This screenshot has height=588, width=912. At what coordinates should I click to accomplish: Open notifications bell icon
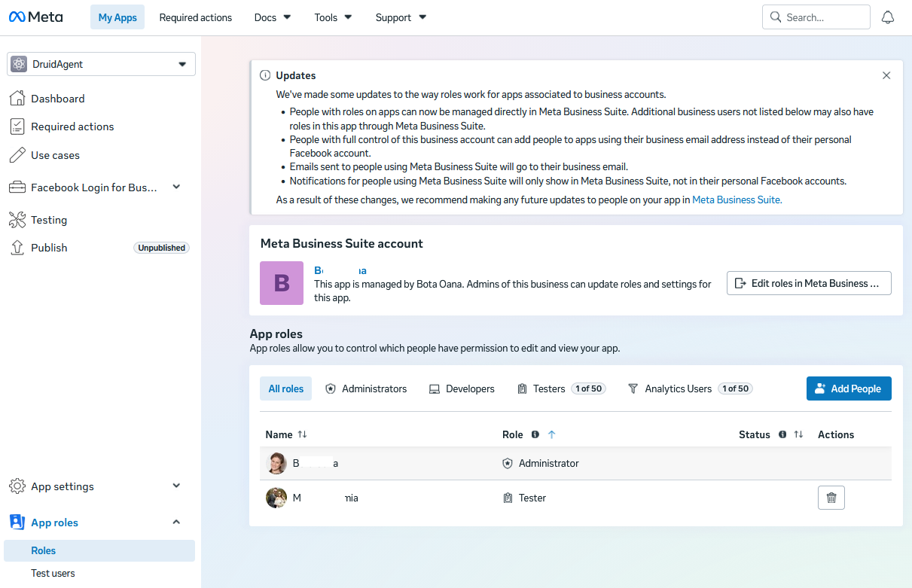(888, 17)
